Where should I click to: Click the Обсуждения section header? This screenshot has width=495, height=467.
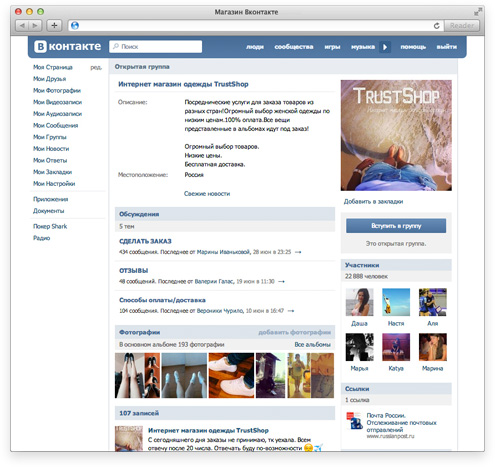click(225, 214)
